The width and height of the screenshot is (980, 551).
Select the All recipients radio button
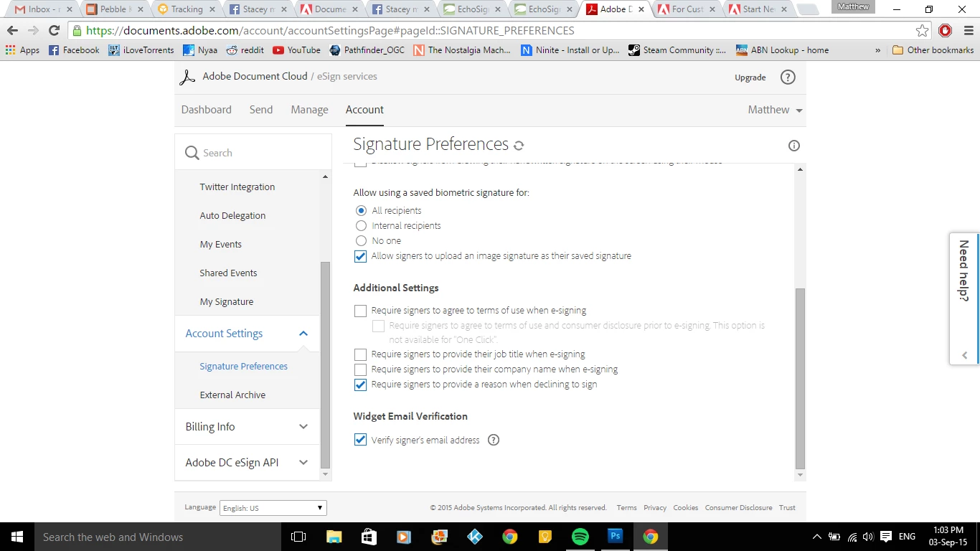tap(362, 211)
